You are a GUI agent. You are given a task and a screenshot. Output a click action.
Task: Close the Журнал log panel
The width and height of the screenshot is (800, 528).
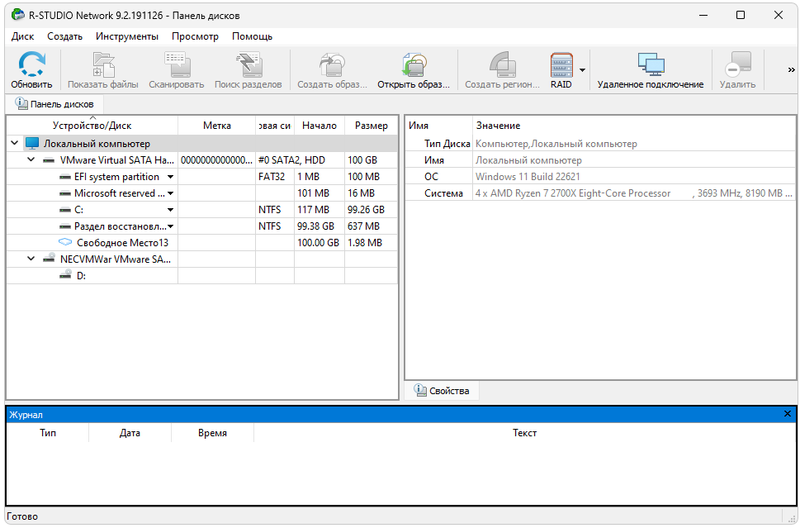(x=788, y=413)
